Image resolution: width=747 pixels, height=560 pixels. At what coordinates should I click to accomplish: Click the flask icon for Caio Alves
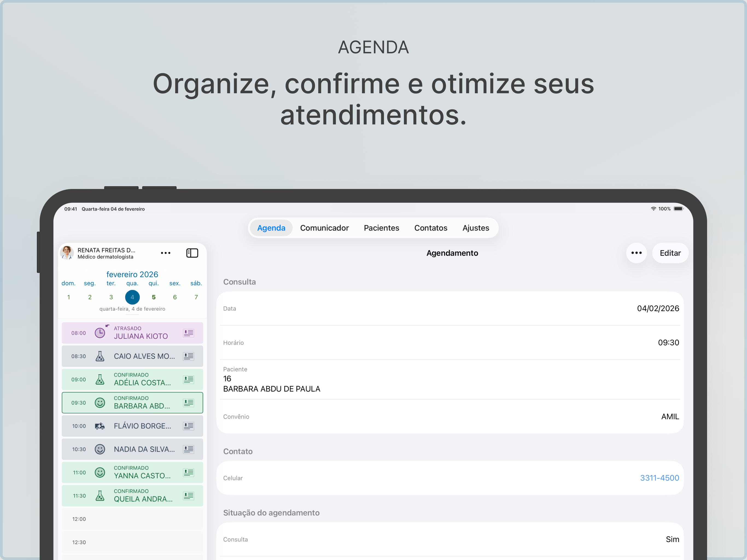pyautogui.click(x=100, y=356)
